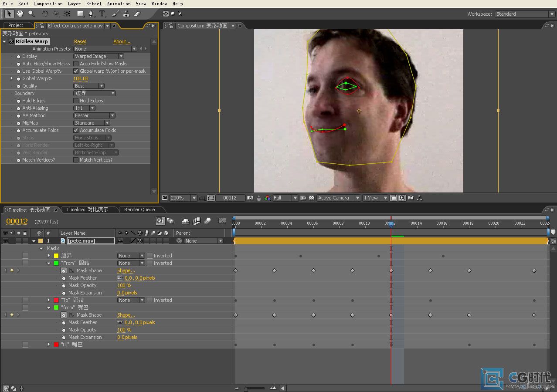
Task: Click the shy layers hide icon
Action: pos(186,221)
